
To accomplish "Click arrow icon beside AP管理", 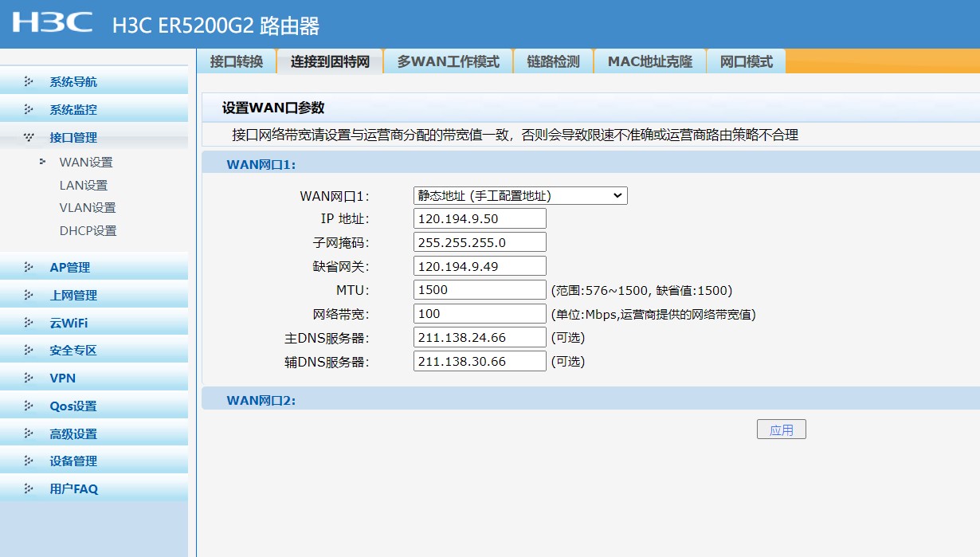I will (29, 267).
